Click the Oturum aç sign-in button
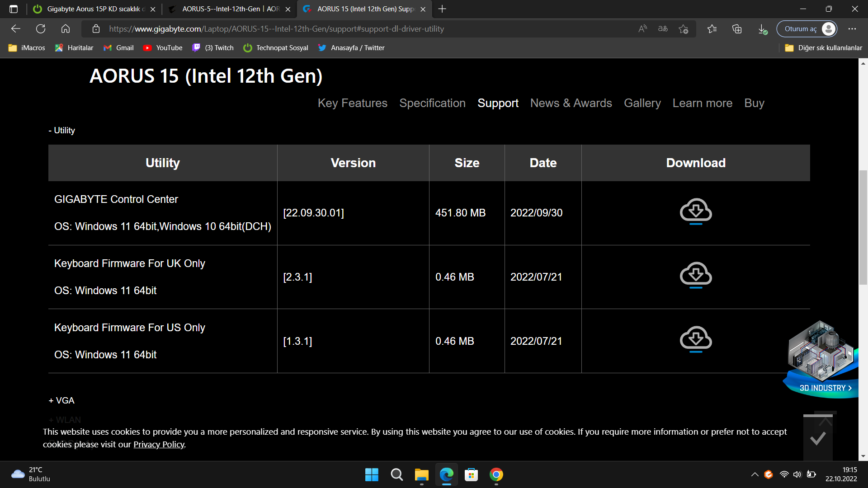The height and width of the screenshot is (488, 868). 807,29
